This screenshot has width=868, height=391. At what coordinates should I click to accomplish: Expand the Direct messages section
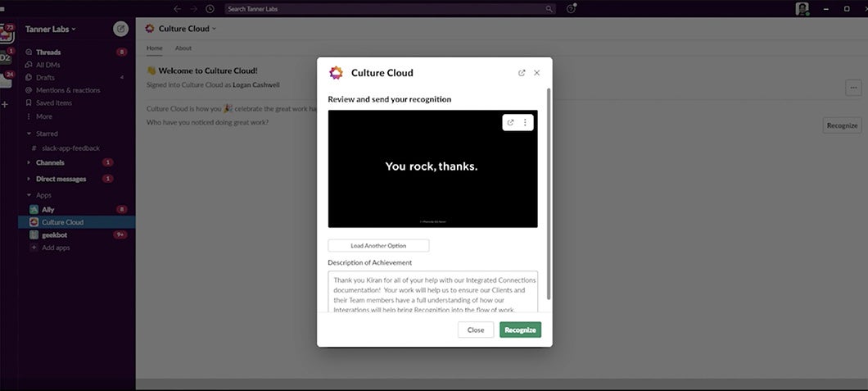coord(29,179)
